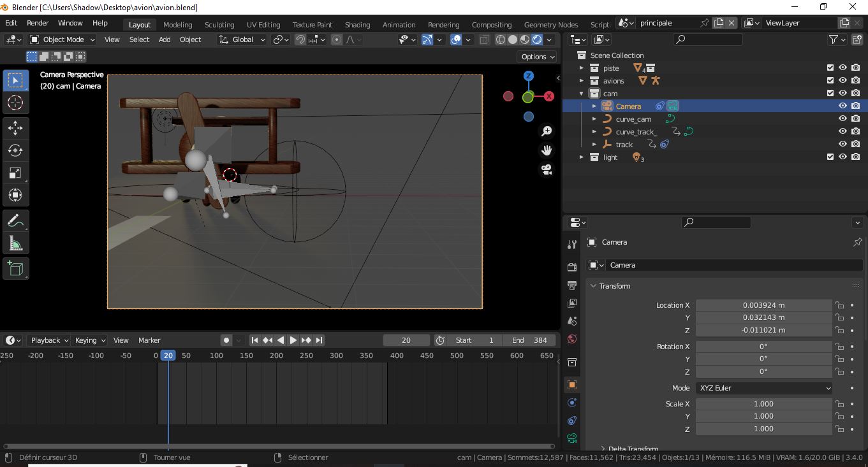The image size is (868, 467).
Task: Select the Move tool in left toolbar
Action: pyautogui.click(x=15, y=128)
